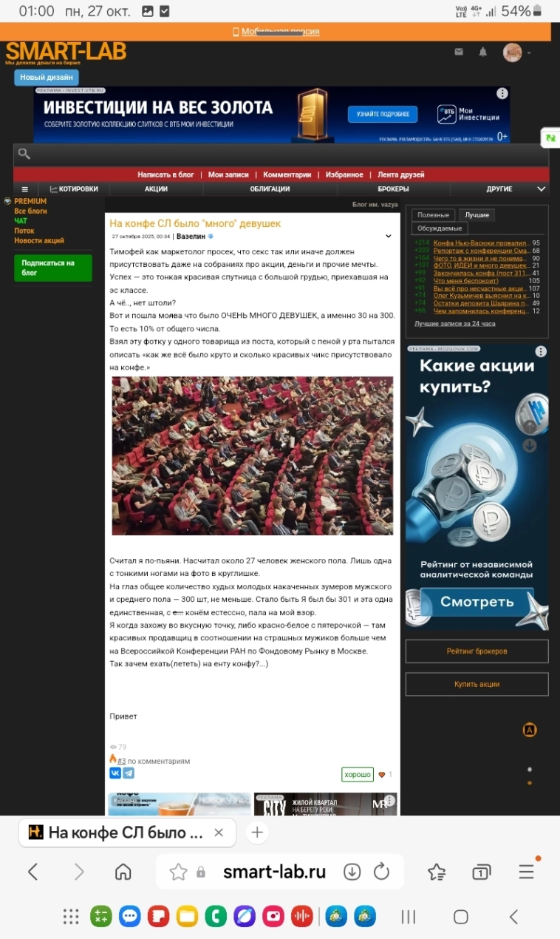Click "Мобильная версия" link
The width and height of the screenshot is (560, 939).
point(280,32)
